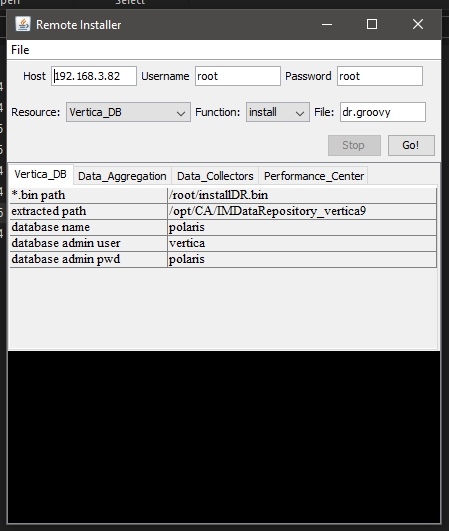Click the Go! button
Screen dimensions: 449x531
pyautogui.click(x=411, y=146)
